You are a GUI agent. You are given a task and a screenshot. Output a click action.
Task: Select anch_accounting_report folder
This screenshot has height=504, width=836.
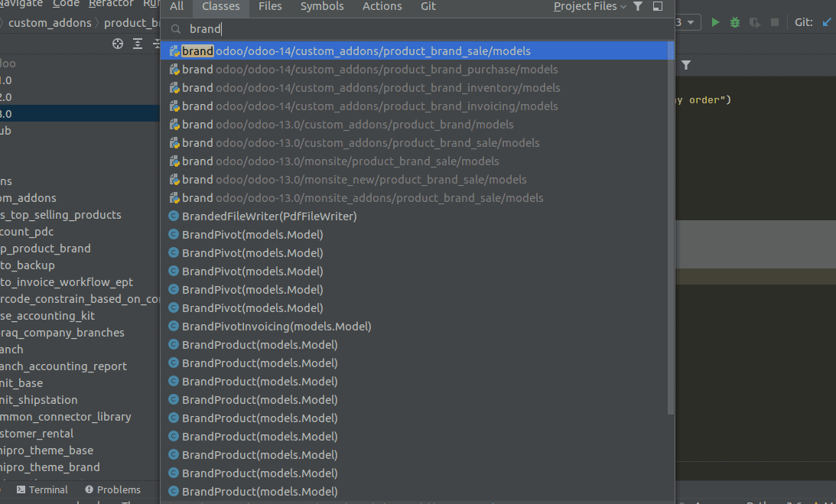[x=63, y=366]
